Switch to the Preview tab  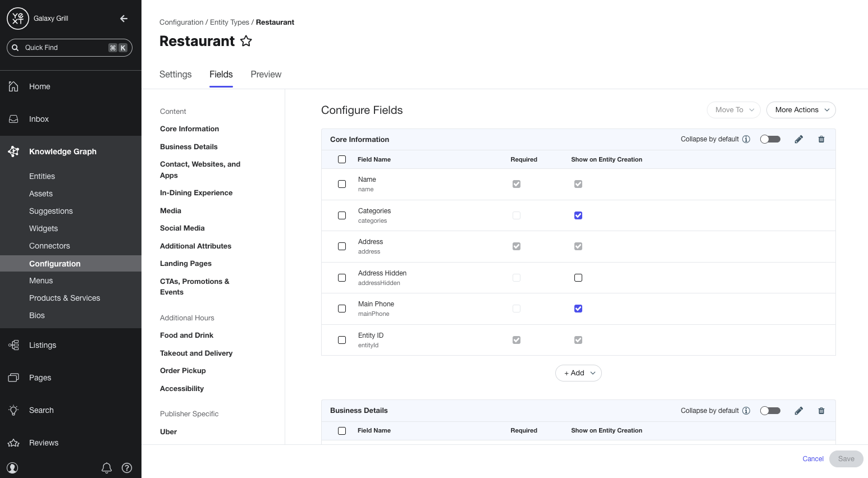266,75
